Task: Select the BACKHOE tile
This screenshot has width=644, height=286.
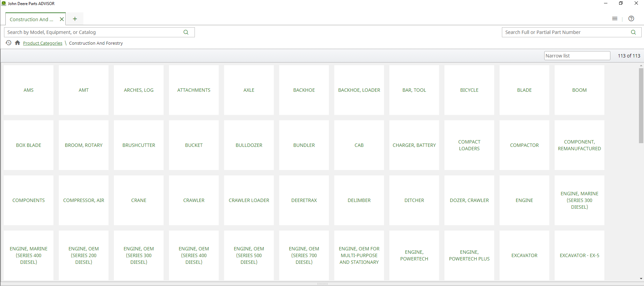Action: (304, 90)
